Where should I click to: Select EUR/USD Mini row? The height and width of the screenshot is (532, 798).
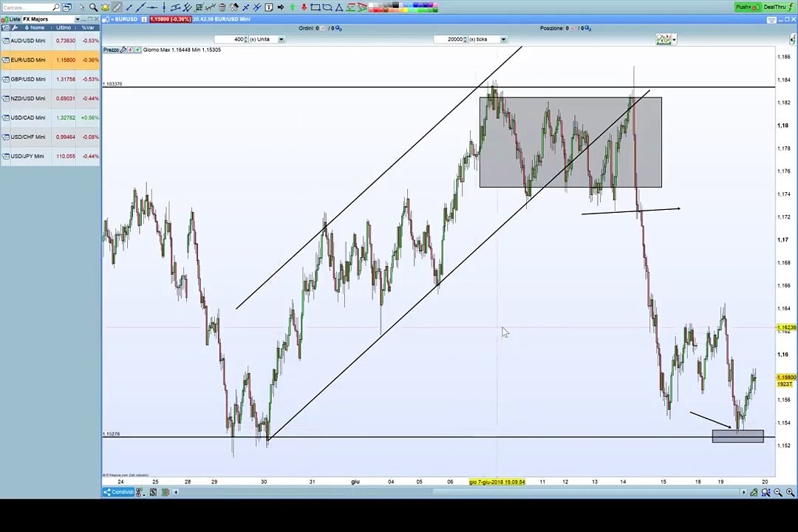click(x=50, y=60)
